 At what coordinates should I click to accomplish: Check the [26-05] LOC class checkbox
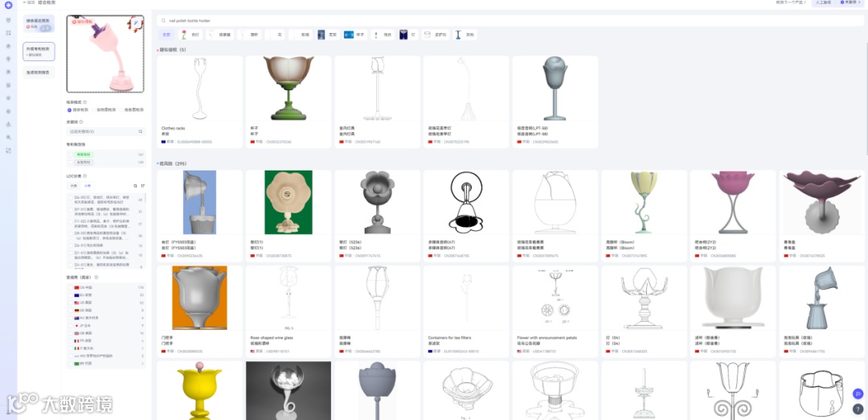[70, 196]
